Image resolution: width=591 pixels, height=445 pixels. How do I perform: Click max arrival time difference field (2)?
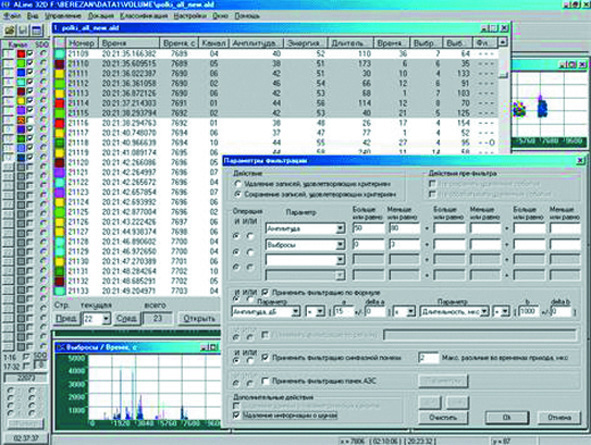pos(429,358)
